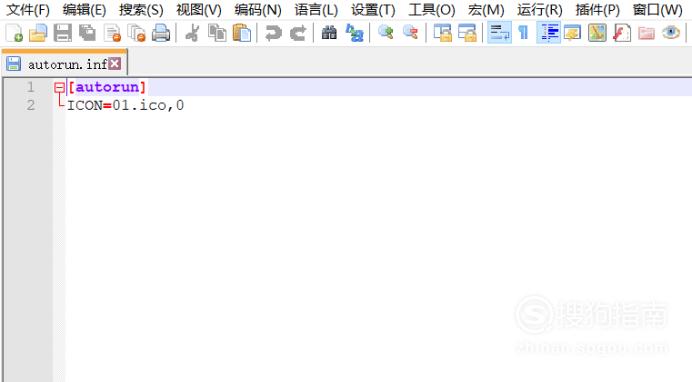Viewport: 692px width, 382px height.
Task: Collapse the [autorun] section fold
Action: (x=59, y=87)
